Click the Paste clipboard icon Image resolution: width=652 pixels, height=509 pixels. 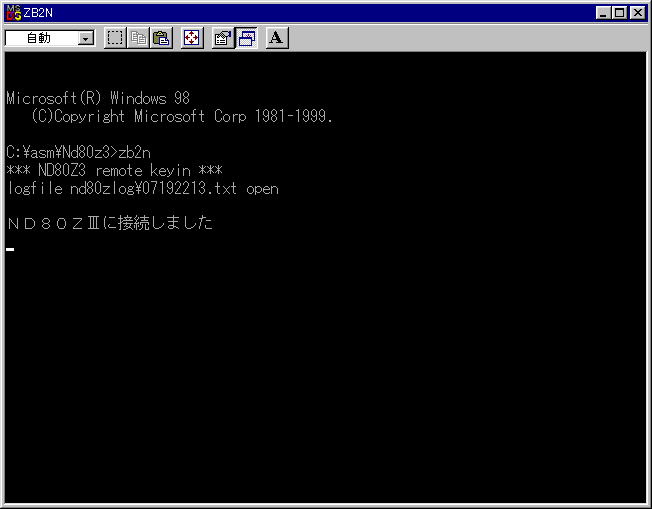(x=161, y=38)
